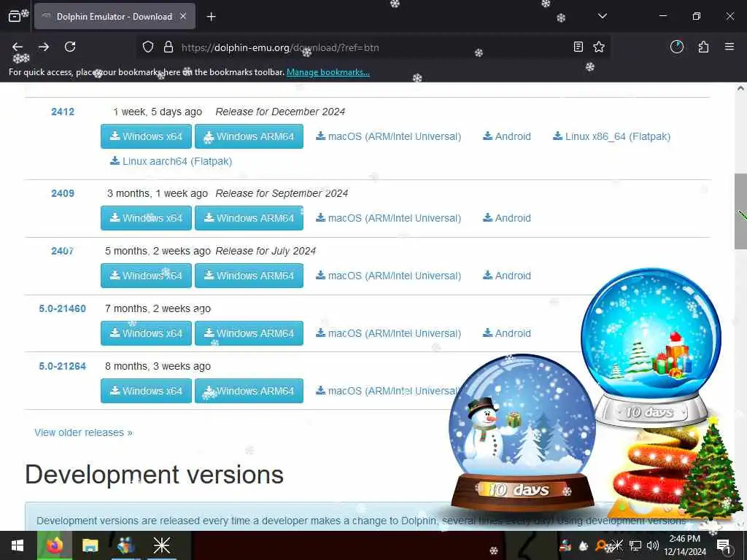Open the clock showing 2:46 PM
This screenshot has height=560, width=747.
[684, 545]
